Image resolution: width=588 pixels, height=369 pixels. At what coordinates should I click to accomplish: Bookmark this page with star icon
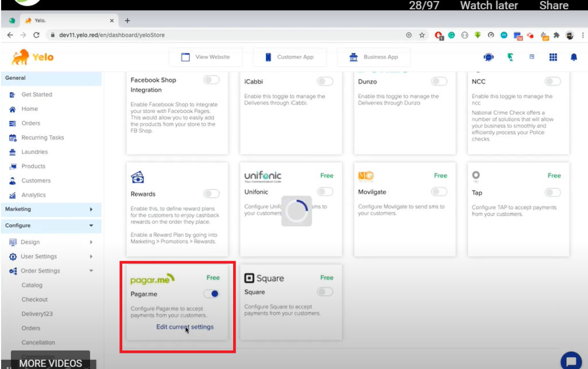coord(422,35)
